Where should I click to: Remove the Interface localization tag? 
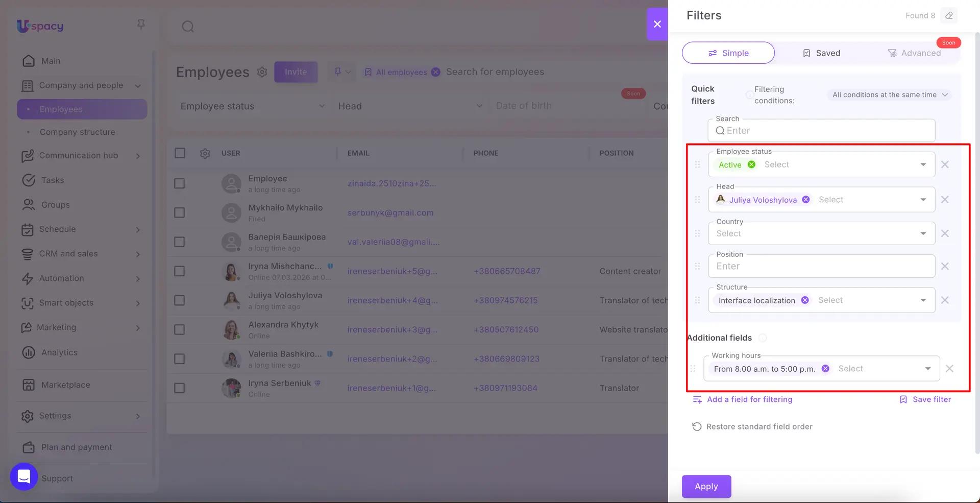click(x=804, y=300)
